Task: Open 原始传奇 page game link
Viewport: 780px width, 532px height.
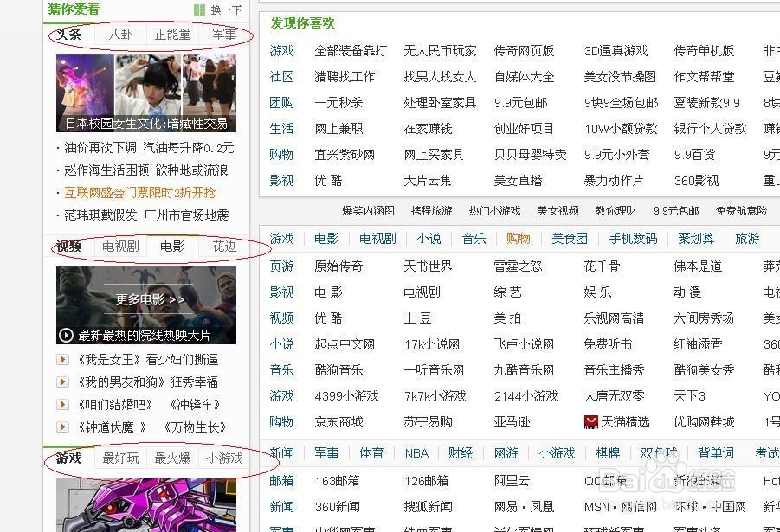Action: tap(338, 266)
